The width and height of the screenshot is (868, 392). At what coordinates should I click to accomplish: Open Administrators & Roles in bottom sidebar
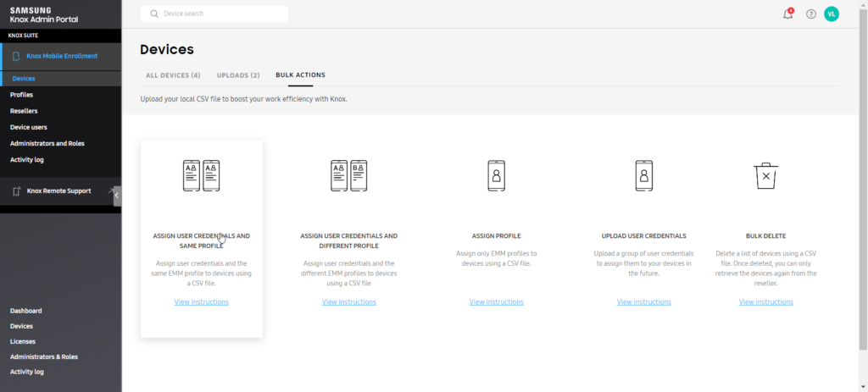click(x=44, y=356)
